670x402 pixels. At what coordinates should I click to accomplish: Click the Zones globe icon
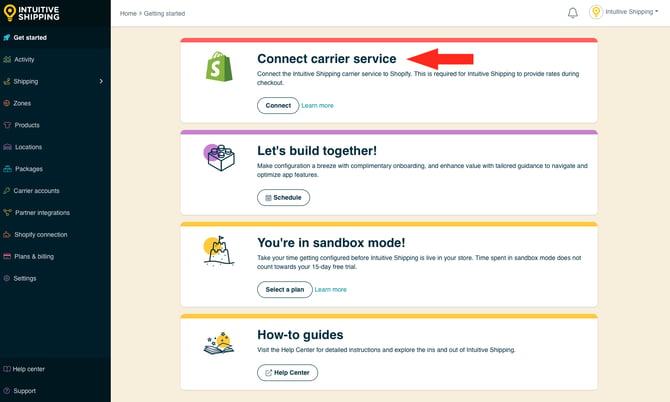click(x=6, y=103)
